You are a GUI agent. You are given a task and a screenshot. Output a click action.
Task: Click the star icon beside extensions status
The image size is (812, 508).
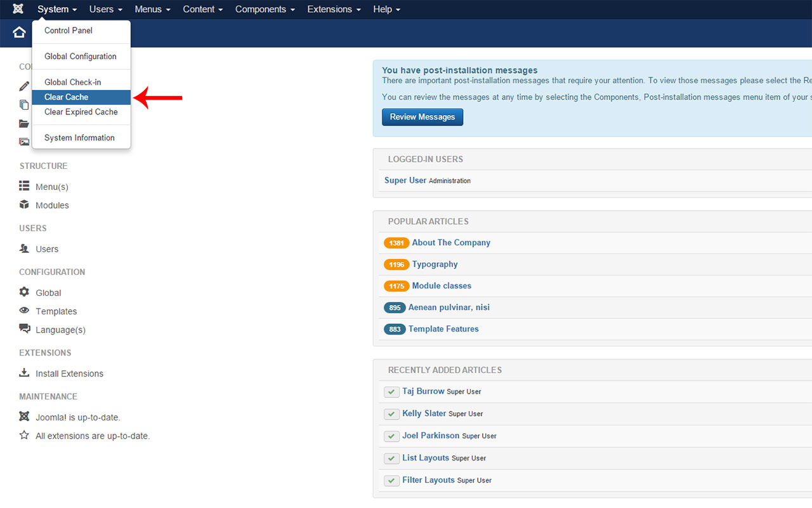tap(24, 435)
